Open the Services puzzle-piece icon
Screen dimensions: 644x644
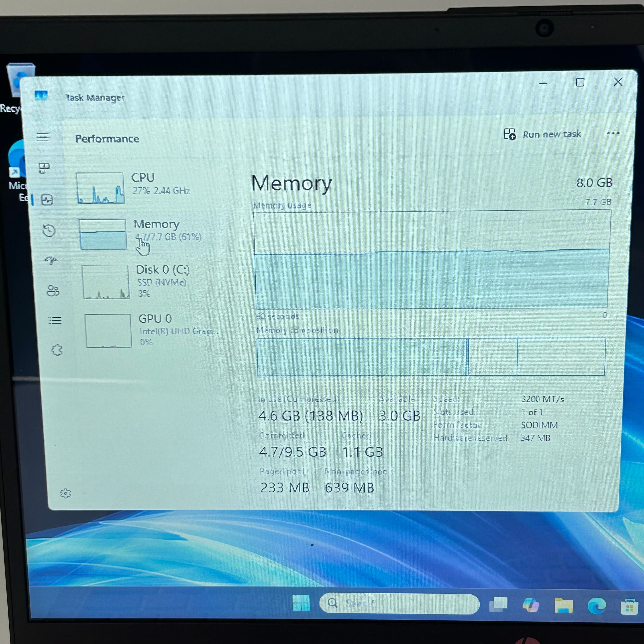pyautogui.click(x=57, y=350)
